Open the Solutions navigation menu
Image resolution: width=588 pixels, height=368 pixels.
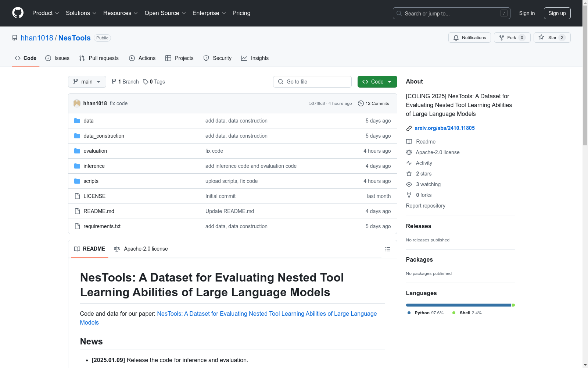tap(81, 13)
